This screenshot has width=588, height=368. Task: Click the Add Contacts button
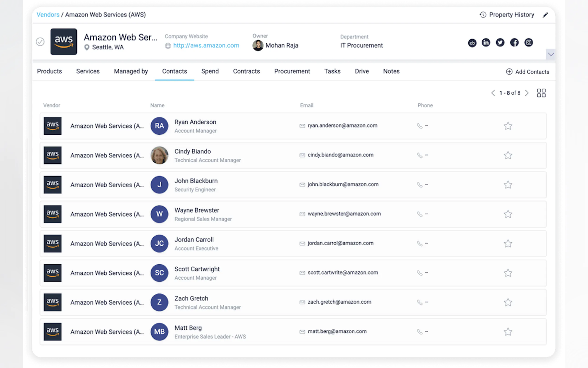[528, 72]
